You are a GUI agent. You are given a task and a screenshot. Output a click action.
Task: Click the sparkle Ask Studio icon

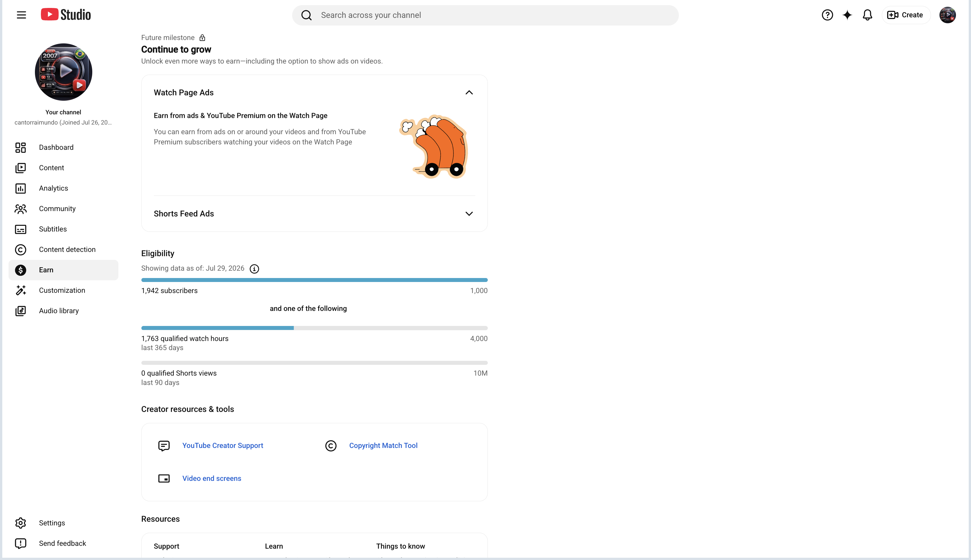pyautogui.click(x=847, y=15)
